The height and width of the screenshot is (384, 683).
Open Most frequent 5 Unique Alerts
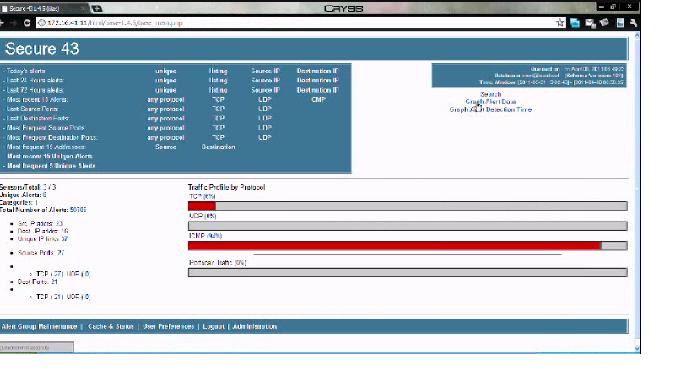[51, 166]
